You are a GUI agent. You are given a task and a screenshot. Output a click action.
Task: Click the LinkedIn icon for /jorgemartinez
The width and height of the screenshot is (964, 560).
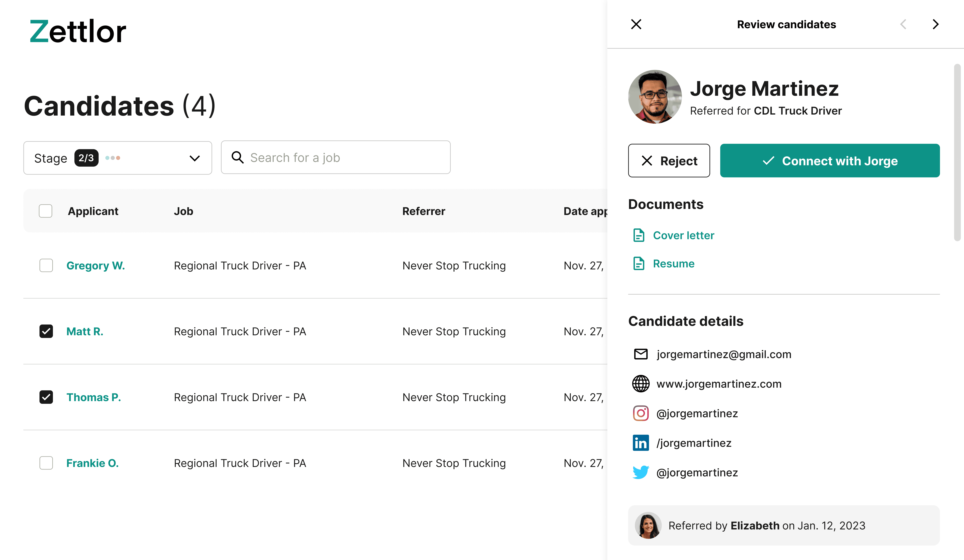[x=641, y=443]
